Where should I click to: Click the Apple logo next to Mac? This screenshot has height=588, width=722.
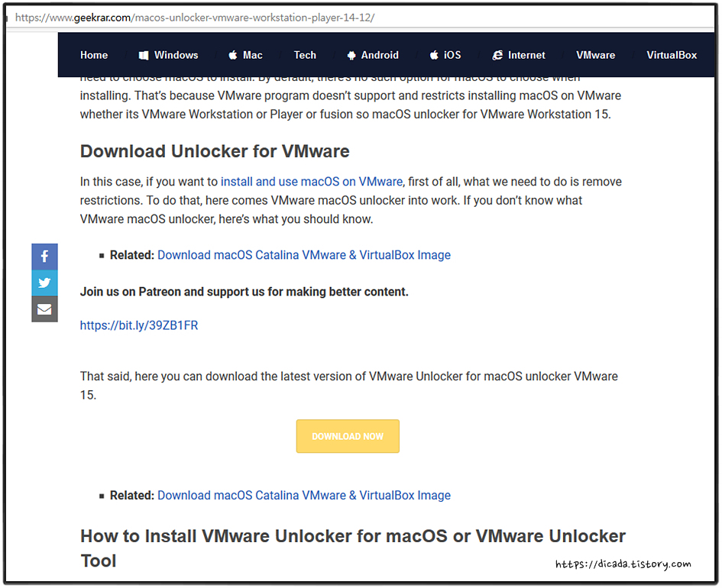[x=233, y=55]
